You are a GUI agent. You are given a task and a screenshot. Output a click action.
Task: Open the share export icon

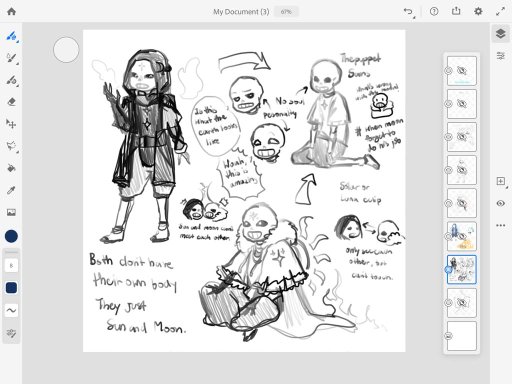[x=456, y=11]
